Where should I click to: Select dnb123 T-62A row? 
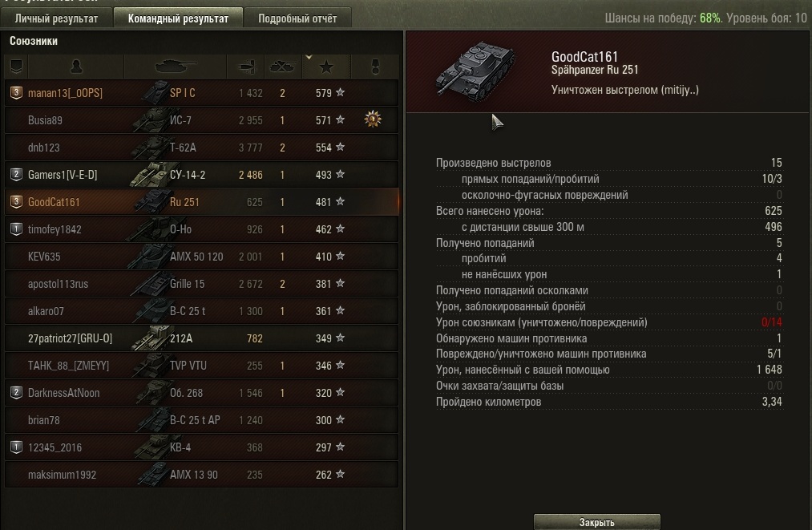[x=202, y=148]
